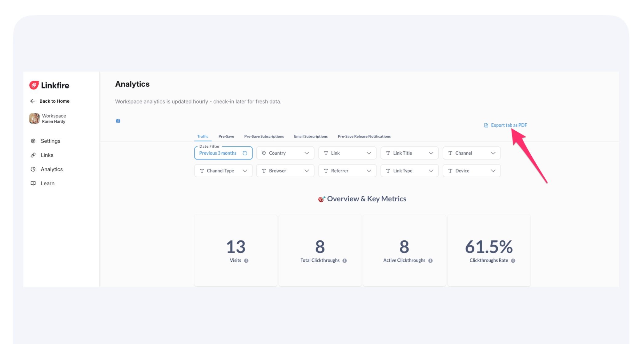644x344 pixels.
Task: Open the Link Title dropdown
Action: [409, 153]
